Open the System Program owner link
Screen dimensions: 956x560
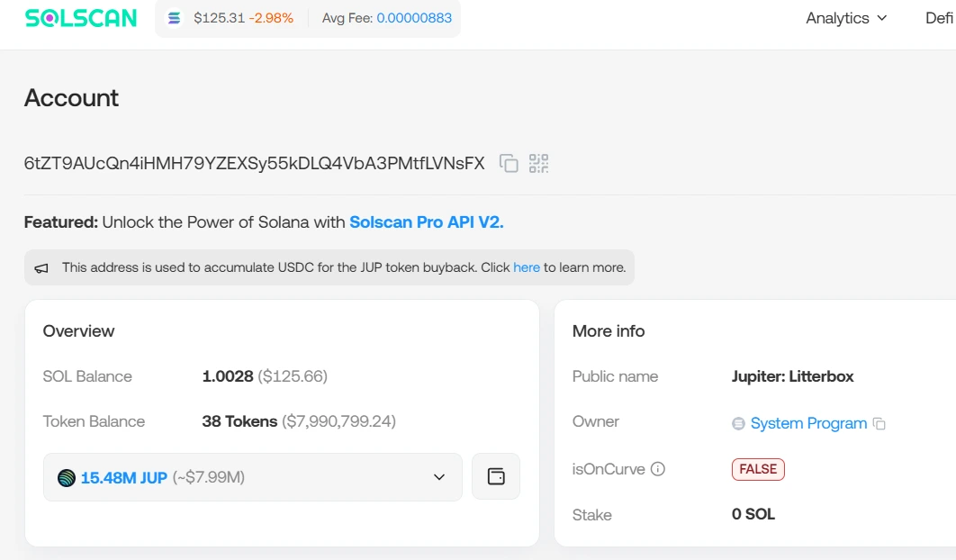click(808, 423)
